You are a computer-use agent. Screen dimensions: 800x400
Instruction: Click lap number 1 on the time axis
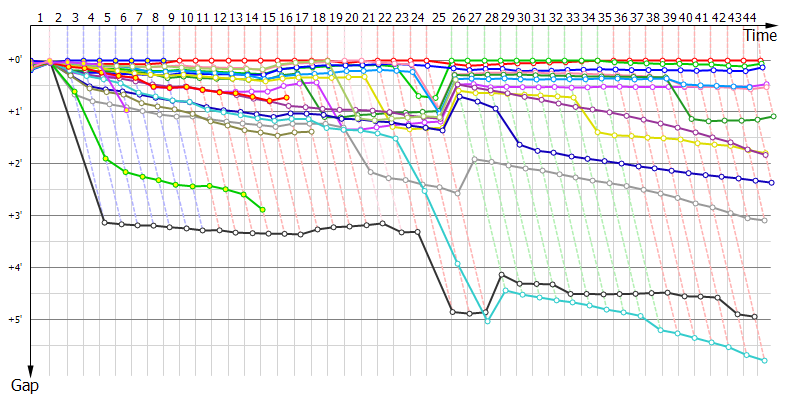click(39, 18)
